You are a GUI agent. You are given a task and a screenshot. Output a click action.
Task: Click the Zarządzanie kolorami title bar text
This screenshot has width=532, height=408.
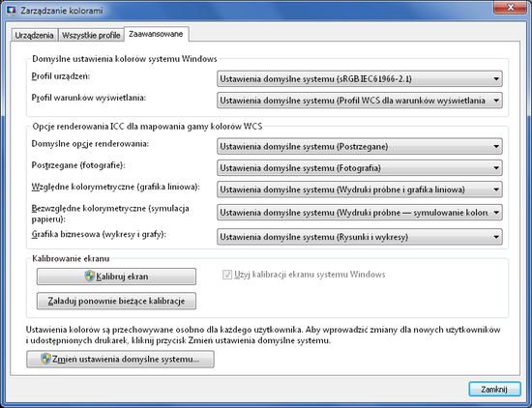pos(62,11)
